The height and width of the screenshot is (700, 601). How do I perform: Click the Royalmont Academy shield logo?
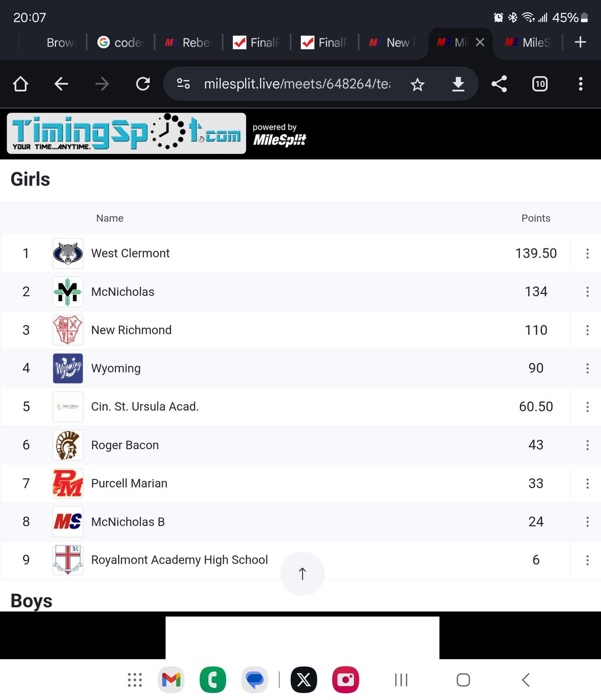pyautogui.click(x=68, y=560)
